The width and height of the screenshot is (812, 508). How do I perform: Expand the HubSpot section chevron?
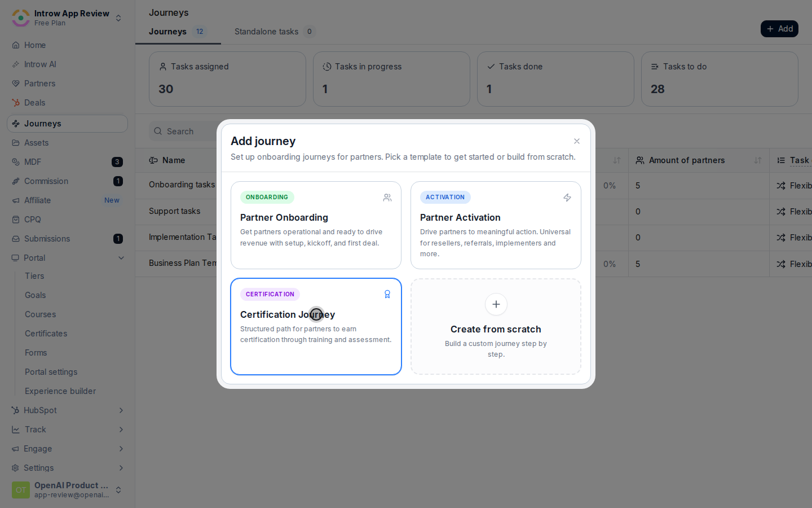[x=121, y=410]
